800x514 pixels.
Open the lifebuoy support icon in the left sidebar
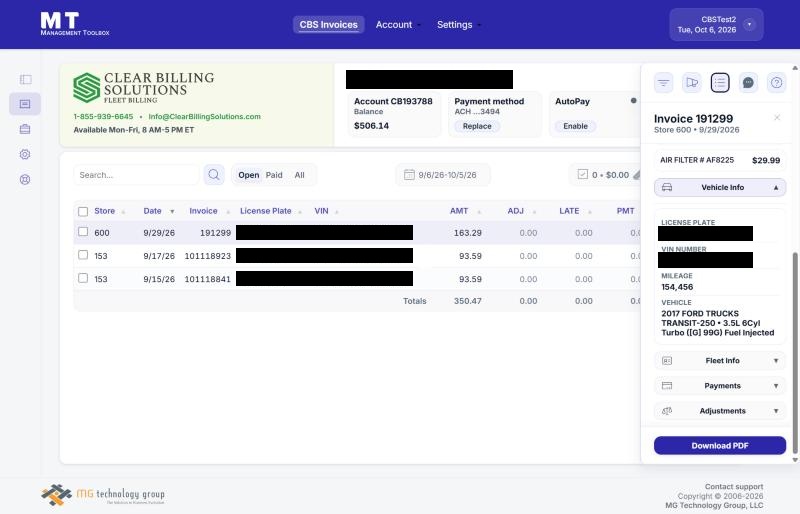click(x=25, y=179)
